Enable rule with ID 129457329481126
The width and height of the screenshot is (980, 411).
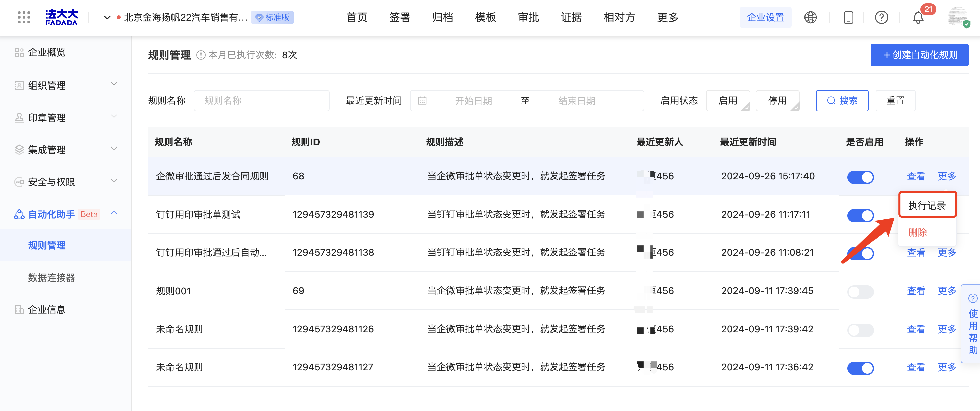click(x=860, y=330)
